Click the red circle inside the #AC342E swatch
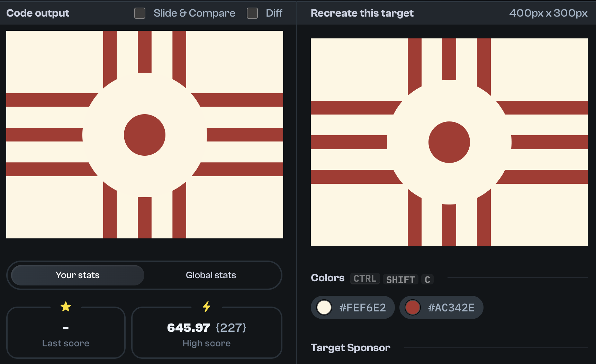 tap(413, 307)
